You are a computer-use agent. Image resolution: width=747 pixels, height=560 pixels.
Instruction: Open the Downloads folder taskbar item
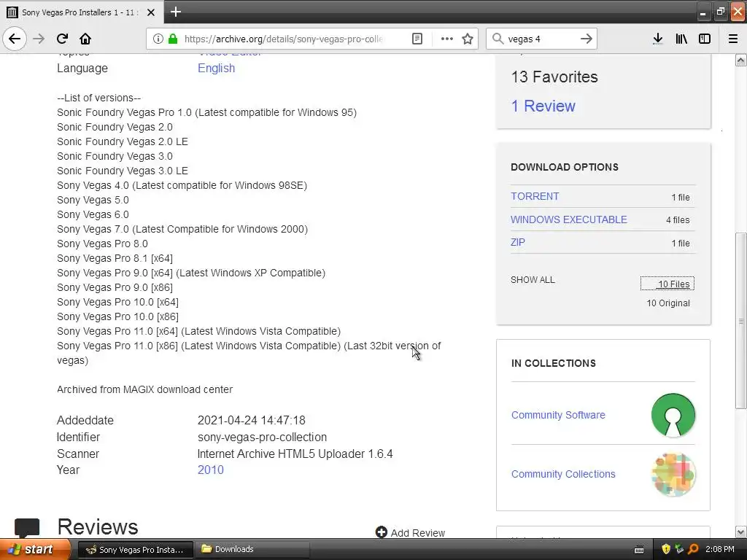tap(252, 549)
